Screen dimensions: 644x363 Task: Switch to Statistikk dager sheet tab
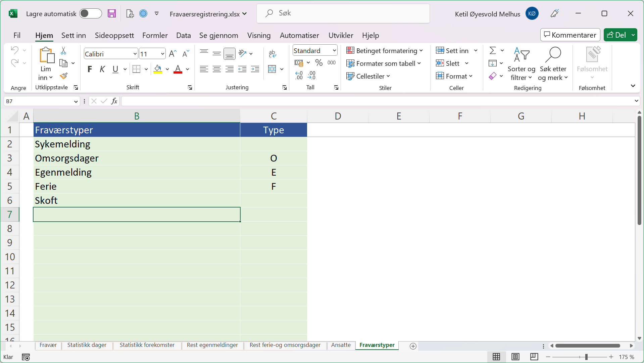[x=87, y=345]
